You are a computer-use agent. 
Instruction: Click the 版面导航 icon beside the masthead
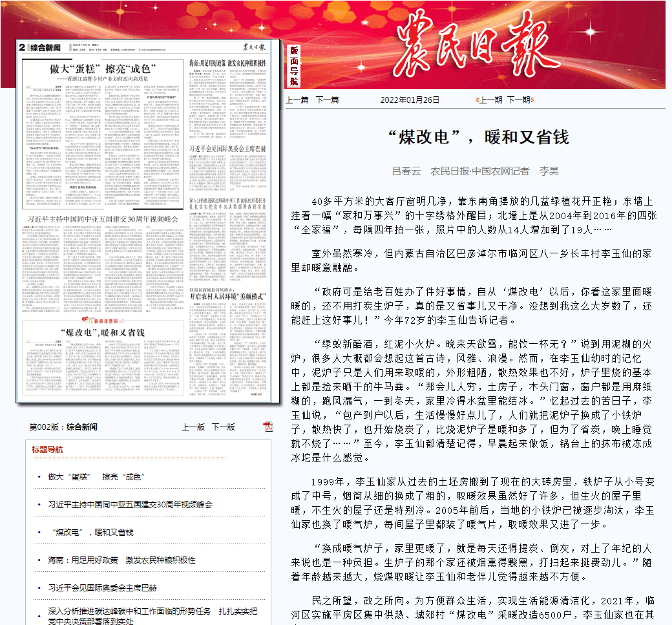pyautogui.click(x=294, y=65)
